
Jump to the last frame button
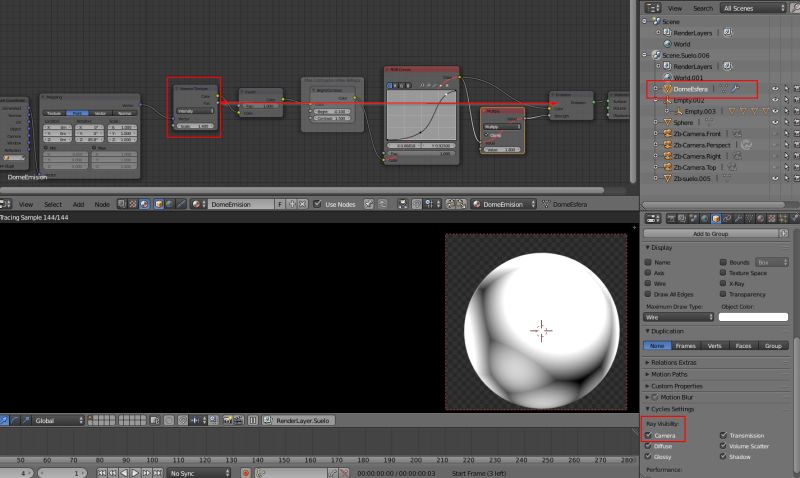tap(157, 473)
